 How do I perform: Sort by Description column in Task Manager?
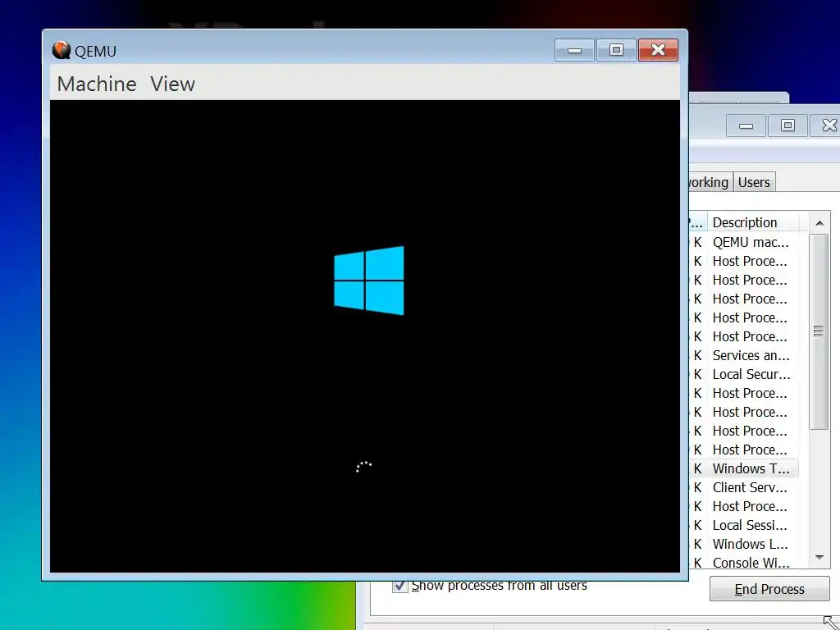(753, 222)
